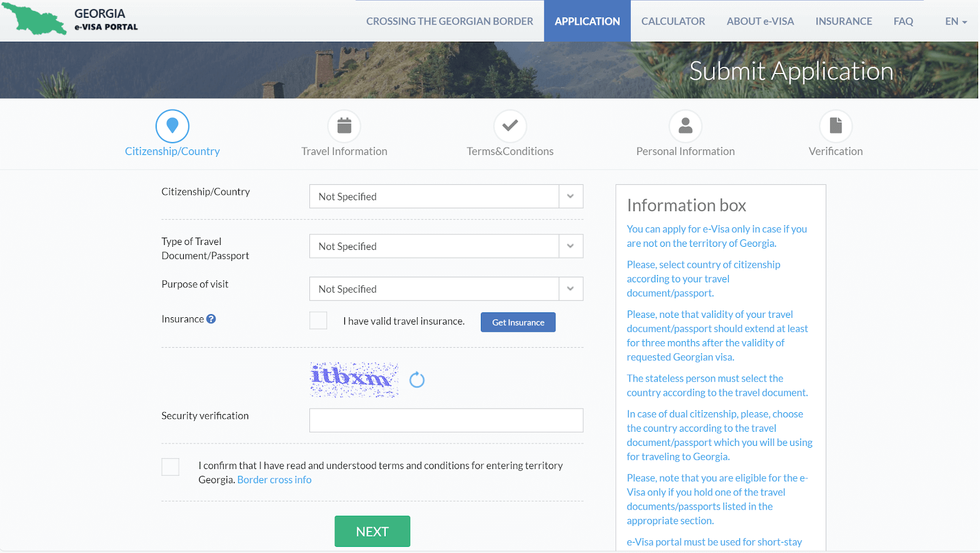The image size is (980, 553).
Task: Click the Verification document step icon
Action: tap(835, 126)
